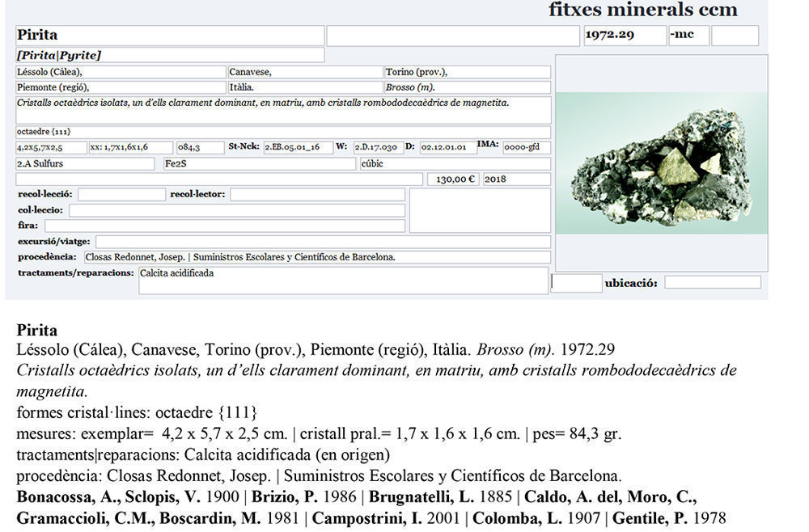
Task: Click the description field starting 'Cristalls octaèdrics isolats'
Action: [283, 110]
